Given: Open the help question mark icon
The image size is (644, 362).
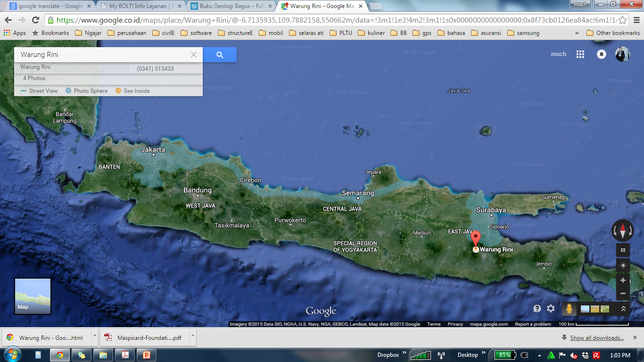Looking at the screenshot, I should point(537,309).
